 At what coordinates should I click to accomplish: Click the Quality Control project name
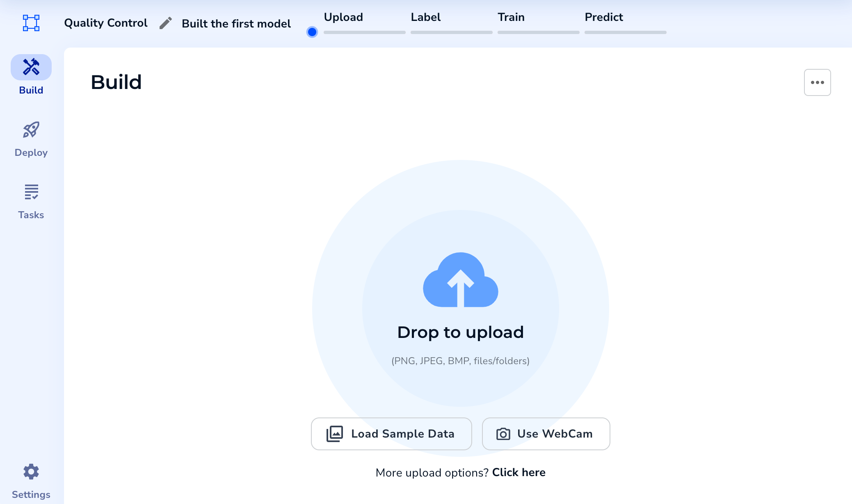pos(106,23)
